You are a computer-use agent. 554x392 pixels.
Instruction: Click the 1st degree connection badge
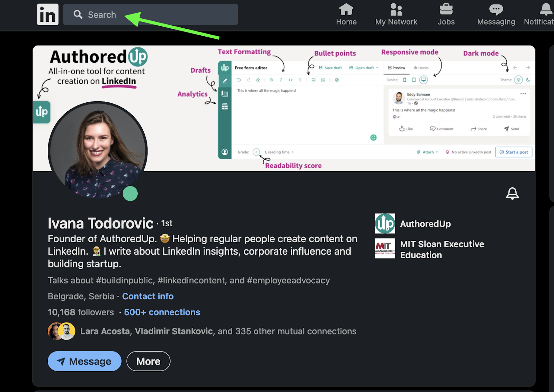point(167,224)
